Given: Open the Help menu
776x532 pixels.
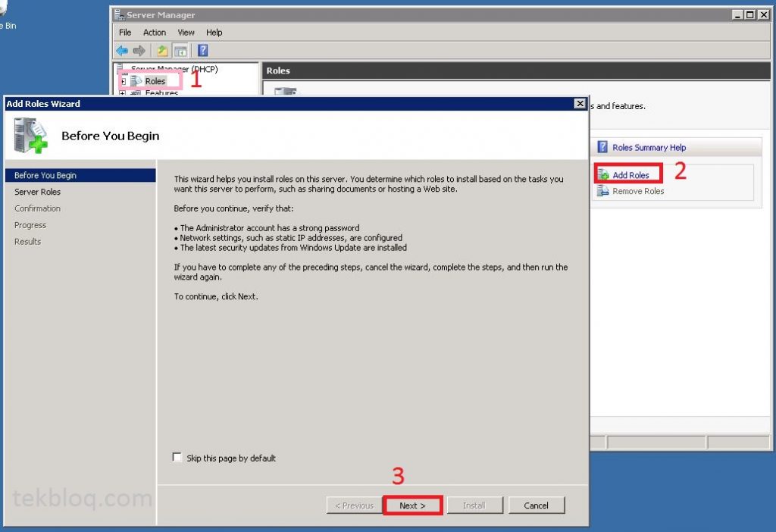Looking at the screenshot, I should tap(214, 32).
